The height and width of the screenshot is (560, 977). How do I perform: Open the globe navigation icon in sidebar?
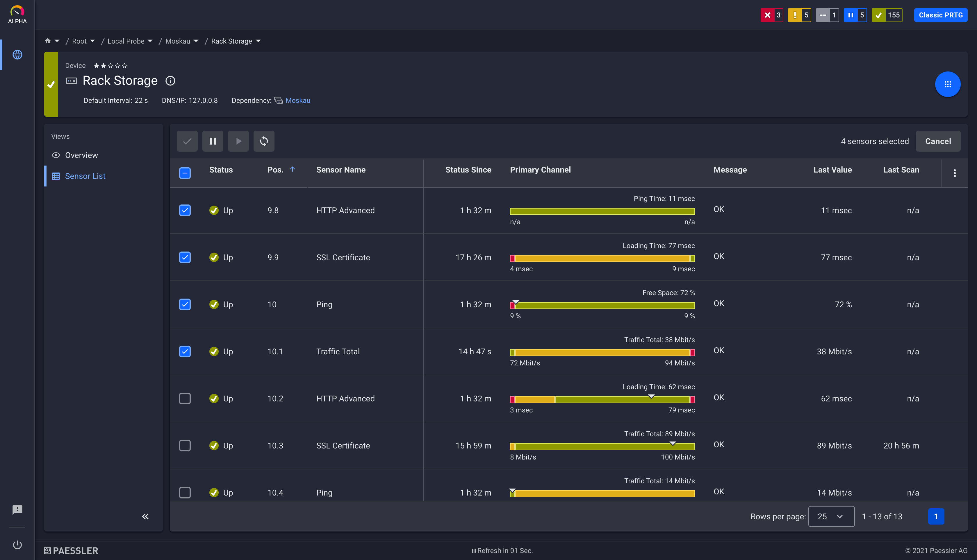coord(17,55)
